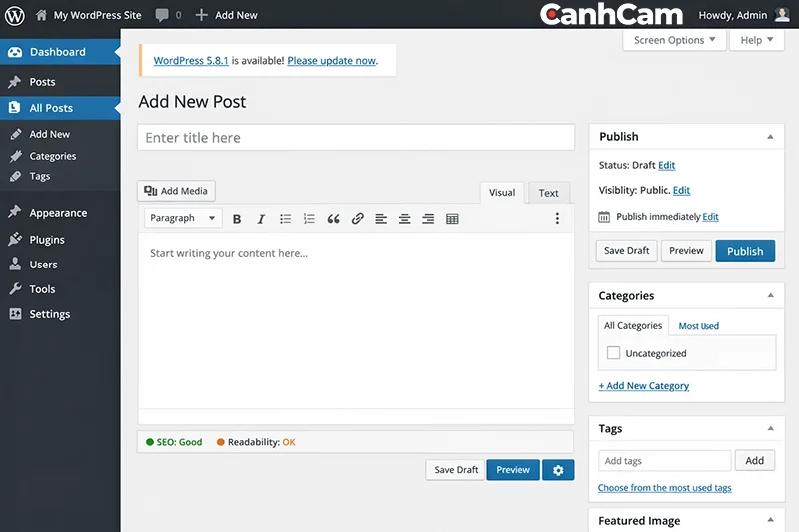The image size is (799, 532).
Task: Focus the Add tags input field
Action: coord(665,461)
